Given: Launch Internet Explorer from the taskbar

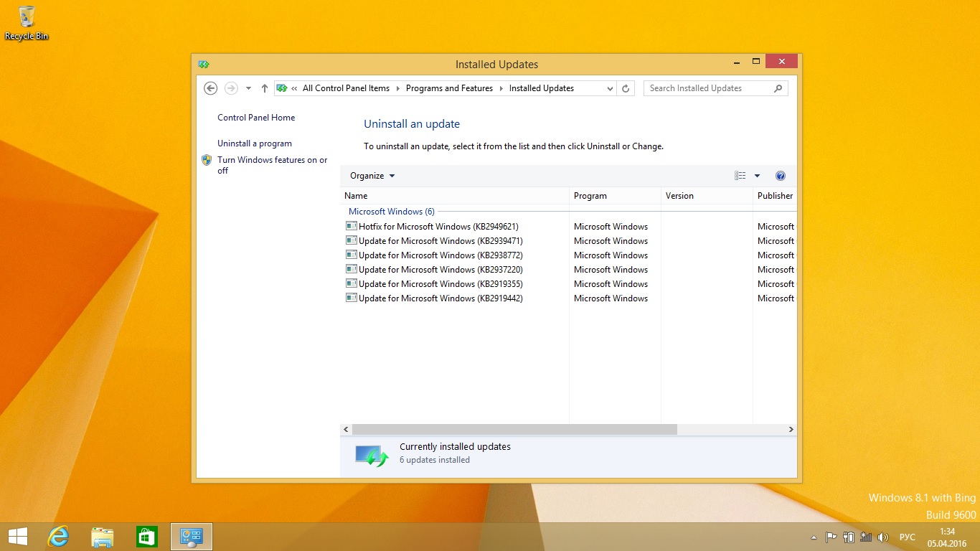Looking at the screenshot, I should click(x=58, y=537).
